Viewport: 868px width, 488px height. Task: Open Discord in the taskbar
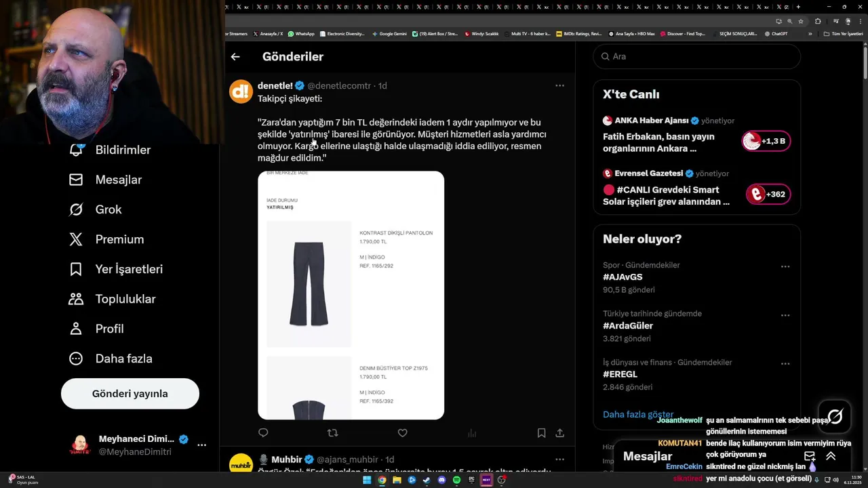coord(441,480)
